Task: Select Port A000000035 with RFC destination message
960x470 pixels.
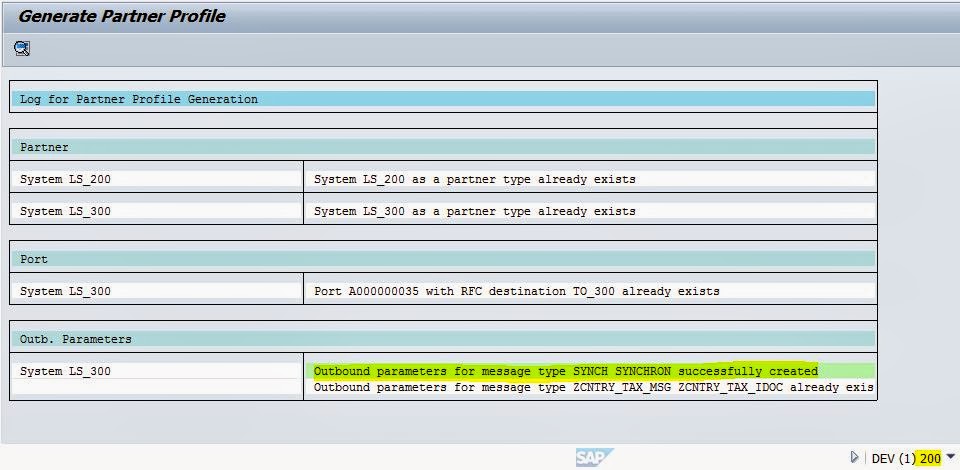Action: coord(517,291)
